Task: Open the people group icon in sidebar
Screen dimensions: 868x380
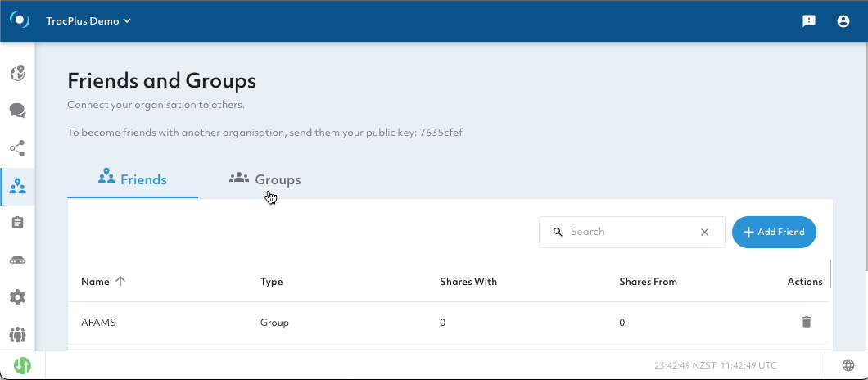Action: [17, 334]
